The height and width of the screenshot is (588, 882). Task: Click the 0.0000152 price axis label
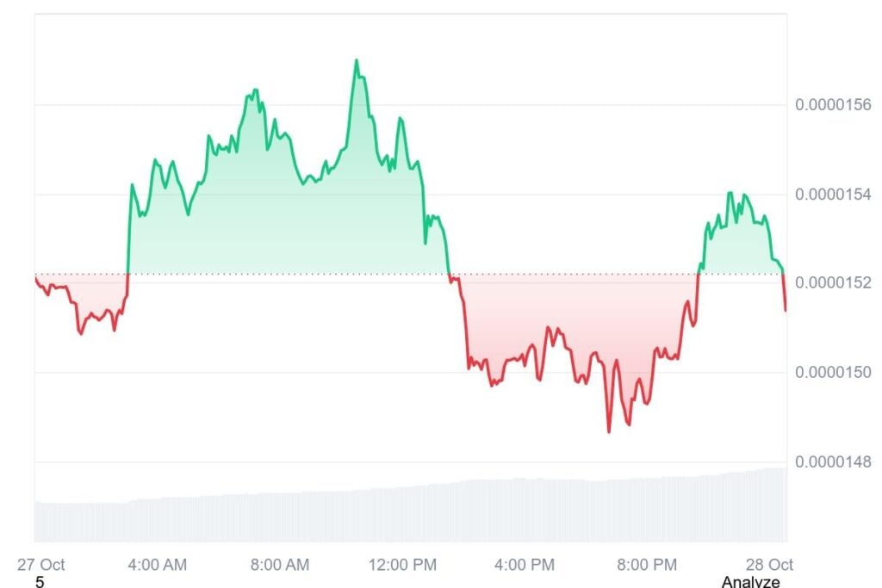tap(833, 283)
